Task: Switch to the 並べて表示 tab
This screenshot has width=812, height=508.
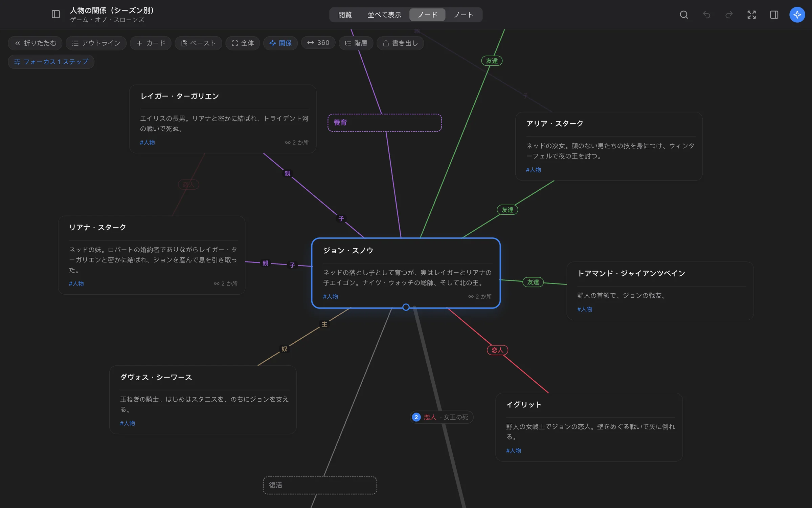Action: click(x=384, y=15)
